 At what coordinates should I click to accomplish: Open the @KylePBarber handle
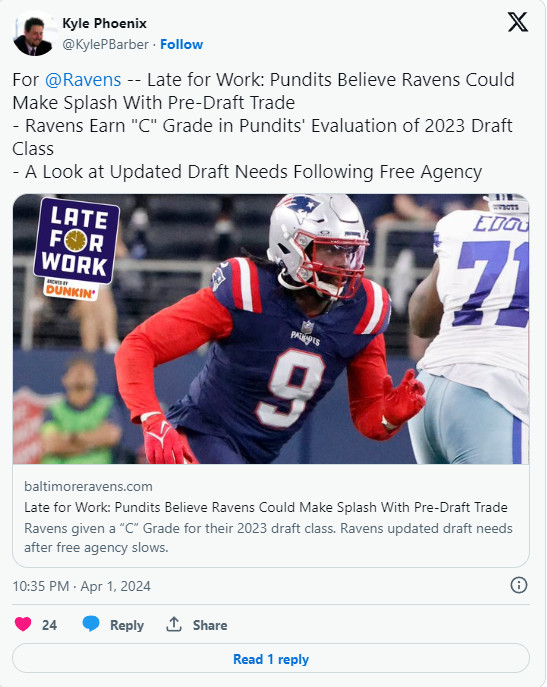click(105, 44)
